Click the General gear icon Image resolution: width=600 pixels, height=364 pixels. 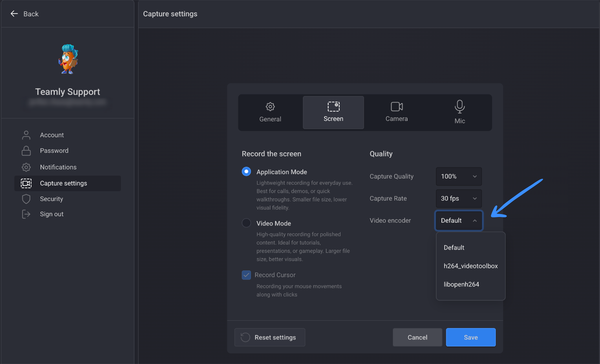(270, 106)
